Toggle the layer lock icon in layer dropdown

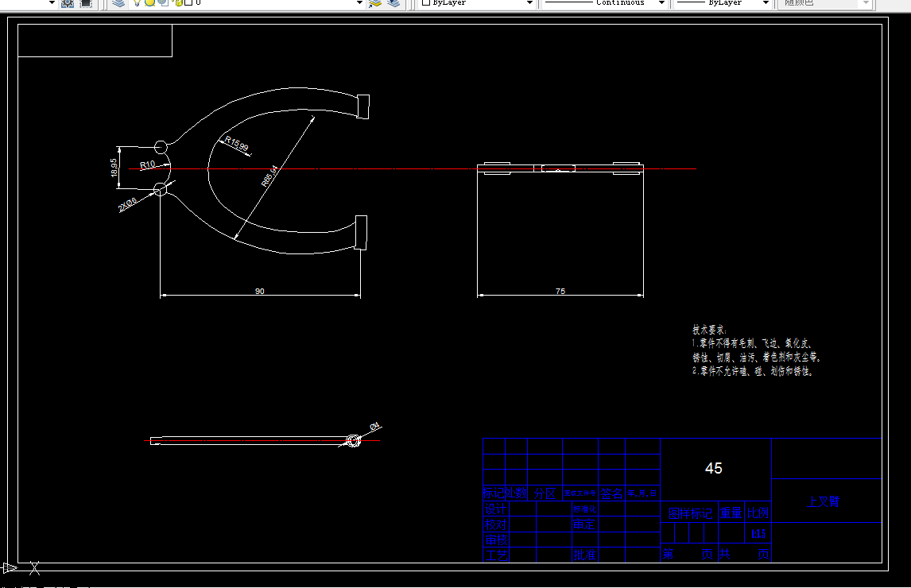coord(177,3)
